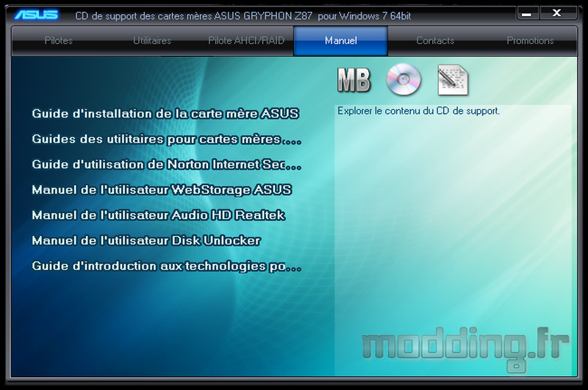Select the Manuel tab
The height and width of the screenshot is (390, 588).
click(341, 40)
